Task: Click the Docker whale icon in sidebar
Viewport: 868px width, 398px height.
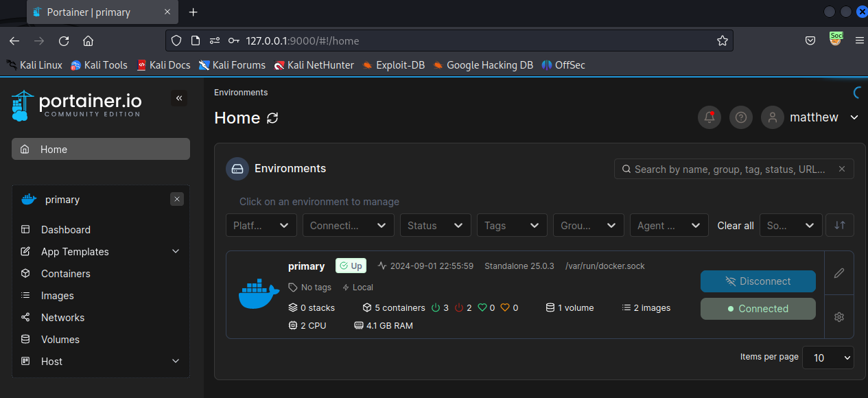Action: click(x=29, y=200)
